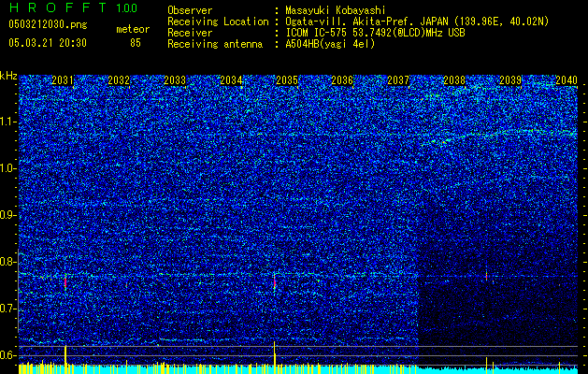588x374 pixels.
Task: Click the HROFFT title text
Action: point(58,7)
